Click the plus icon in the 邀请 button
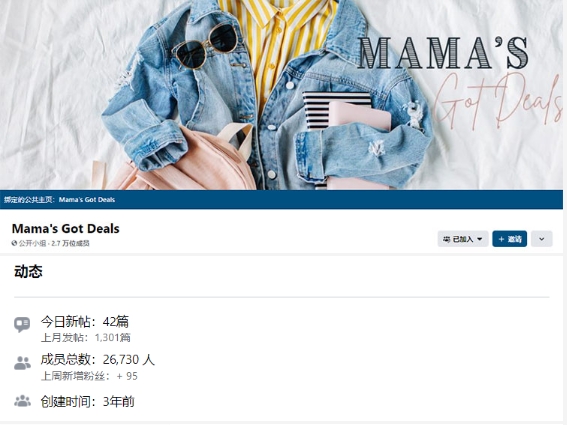 501,239
